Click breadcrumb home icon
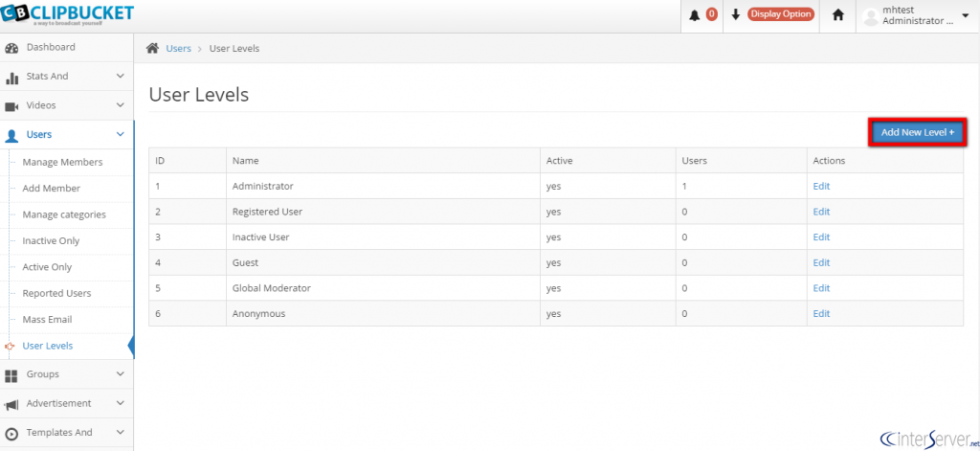 [152, 48]
